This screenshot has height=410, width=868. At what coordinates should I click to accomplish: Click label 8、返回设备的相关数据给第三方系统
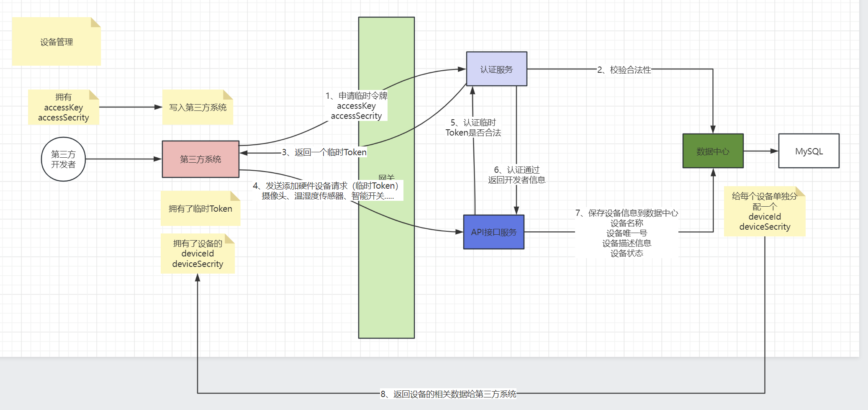coord(448,394)
